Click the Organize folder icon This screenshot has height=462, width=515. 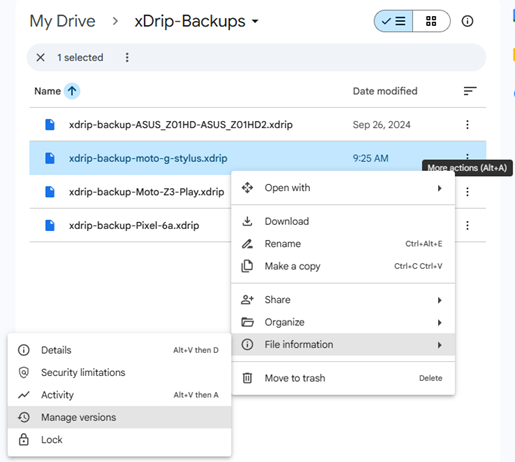click(x=247, y=322)
